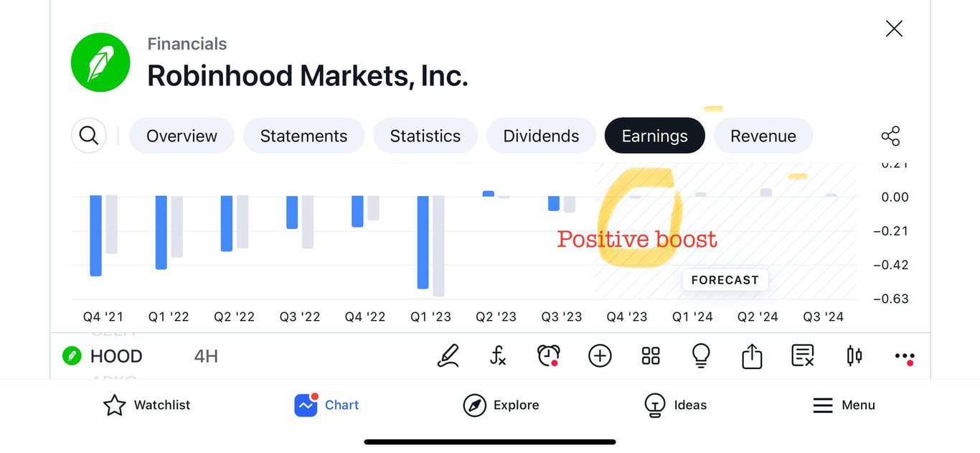Open the candlestick chart type icon
980x453 pixels.
pyautogui.click(x=854, y=356)
